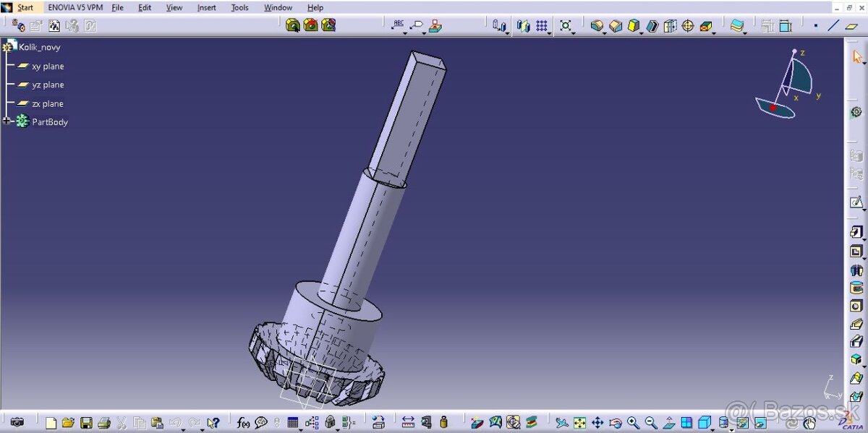
Task: Click the Zoom In magnifier icon
Action: [x=633, y=423]
